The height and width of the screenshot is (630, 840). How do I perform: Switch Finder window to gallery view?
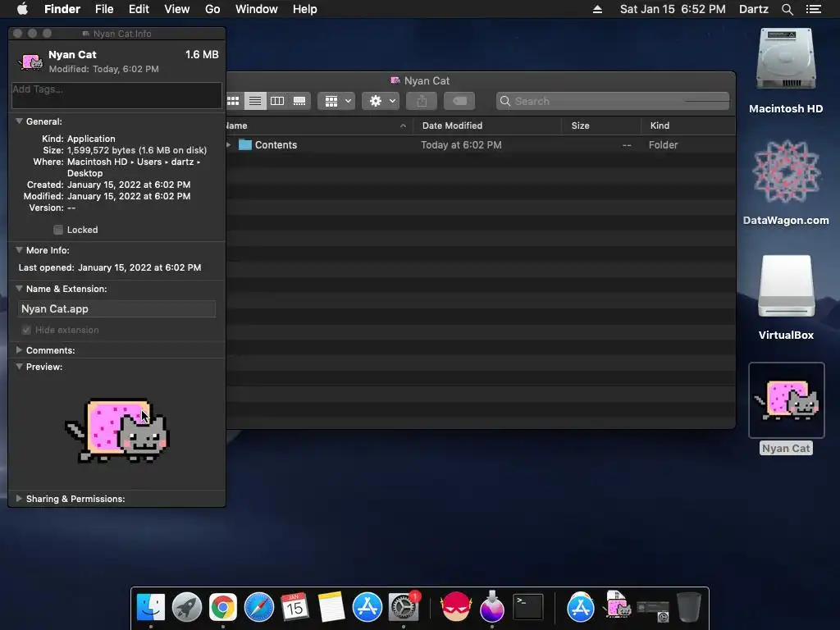(x=299, y=101)
